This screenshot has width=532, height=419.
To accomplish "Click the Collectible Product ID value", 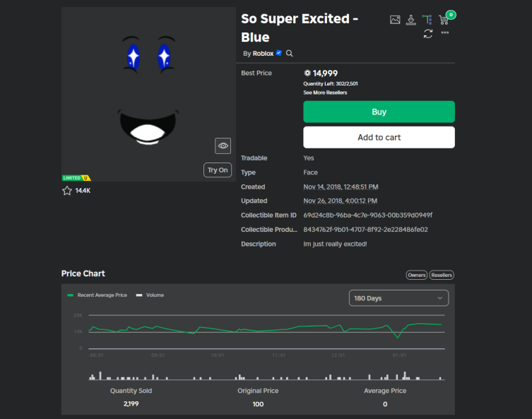I will click(365, 230).
